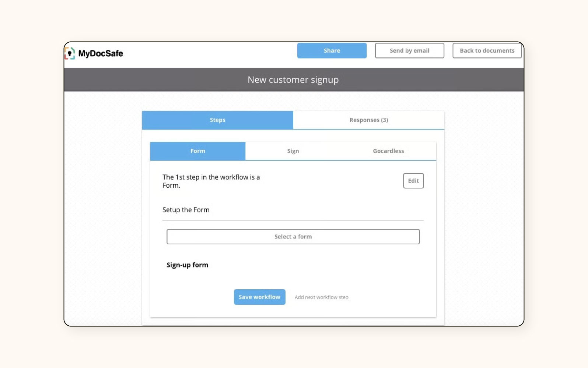Go back via Back to documents button

[x=487, y=50]
